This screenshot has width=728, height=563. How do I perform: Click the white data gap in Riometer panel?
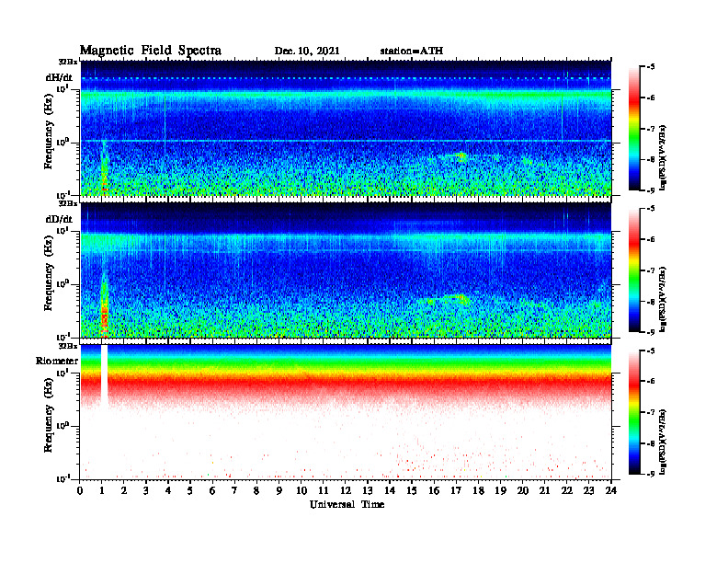[105, 376]
